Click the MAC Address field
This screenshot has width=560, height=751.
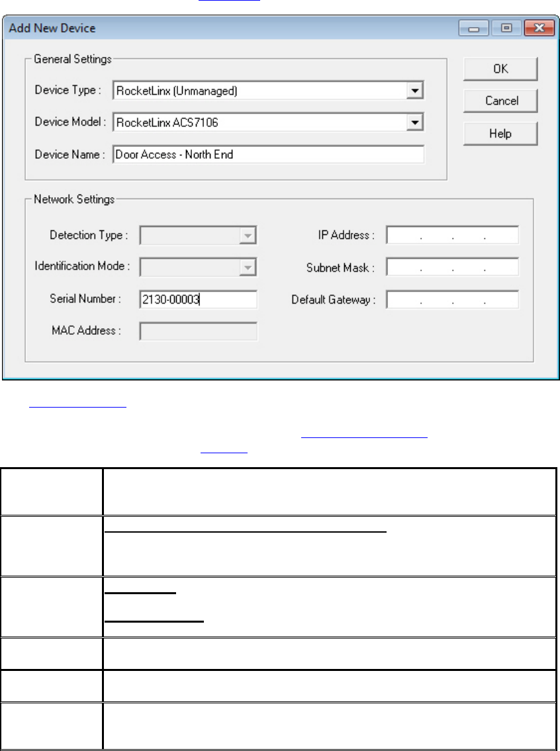tap(199, 331)
